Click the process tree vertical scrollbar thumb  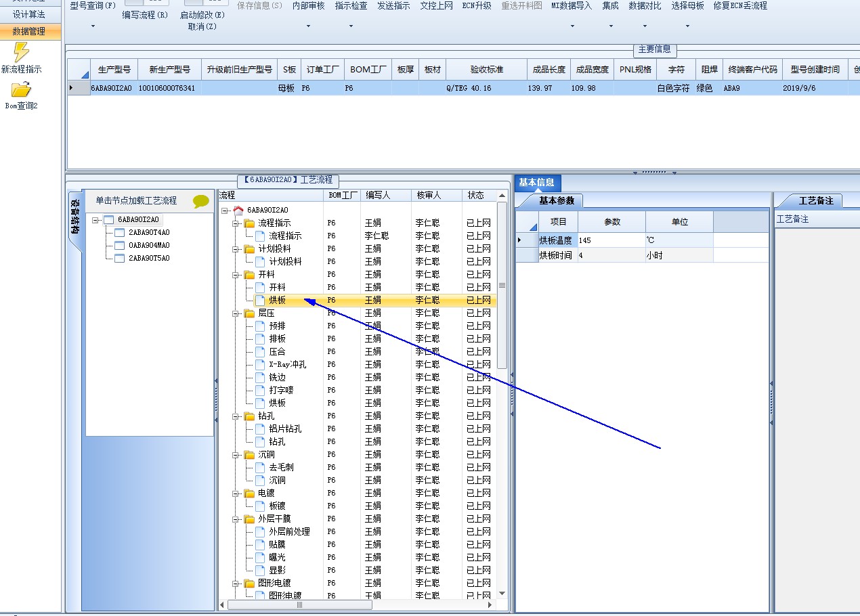[502, 285]
